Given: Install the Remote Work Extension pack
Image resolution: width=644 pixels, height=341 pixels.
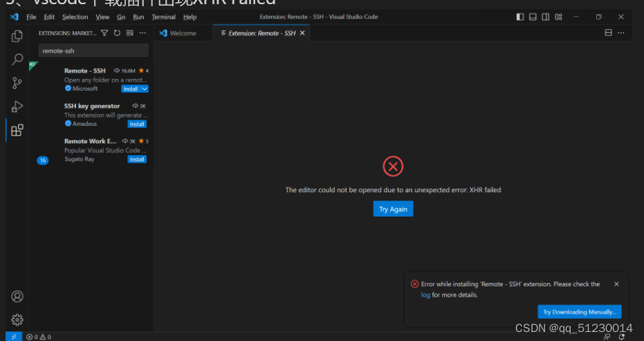Looking at the screenshot, I should [137, 159].
